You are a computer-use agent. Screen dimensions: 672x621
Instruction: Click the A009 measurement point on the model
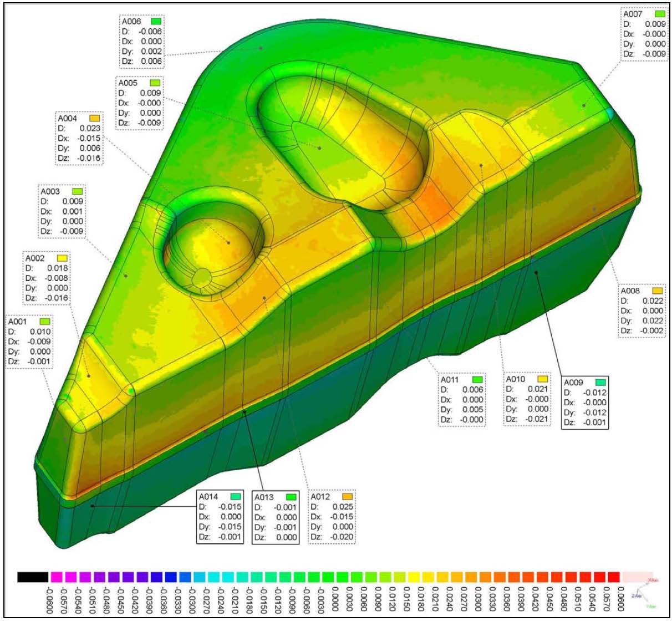click(x=536, y=272)
